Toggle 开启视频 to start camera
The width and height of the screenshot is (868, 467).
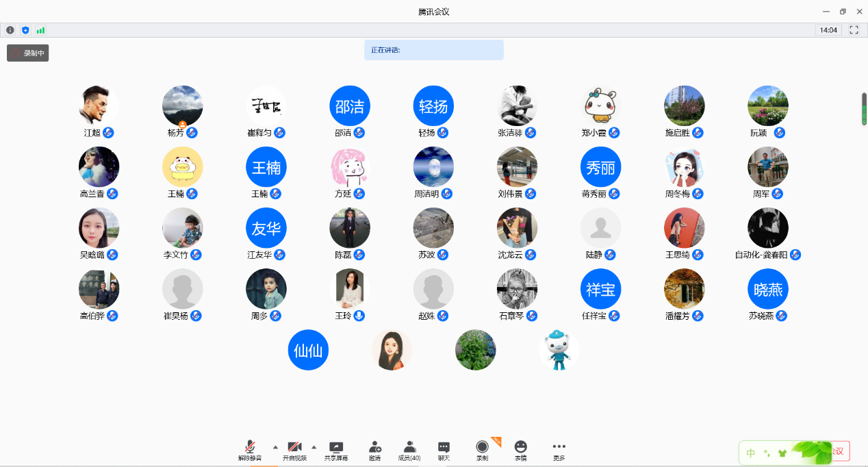294,450
